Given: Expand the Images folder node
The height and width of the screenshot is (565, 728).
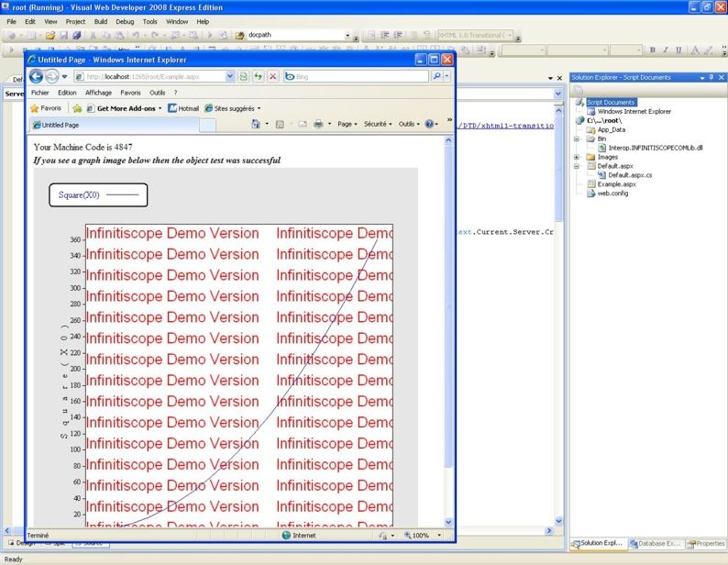Looking at the screenshot, I should pos(577,157).
